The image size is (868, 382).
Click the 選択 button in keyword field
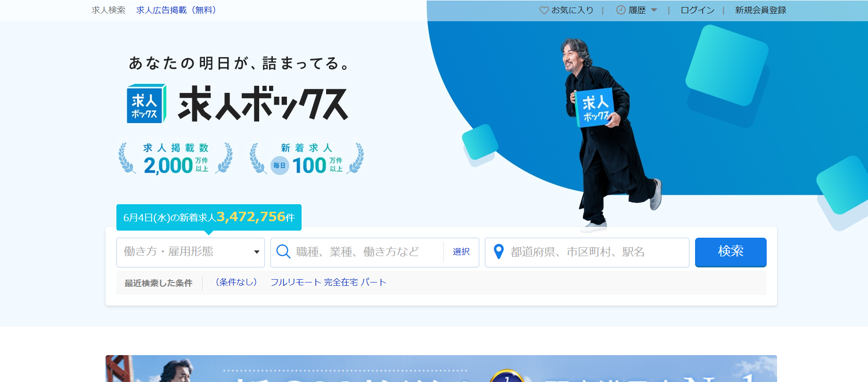click(461, 252)
